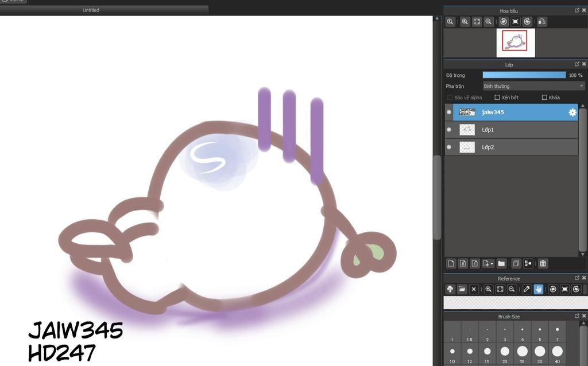Close the Reference panel
588x366 pixels.
pos(584,278)
